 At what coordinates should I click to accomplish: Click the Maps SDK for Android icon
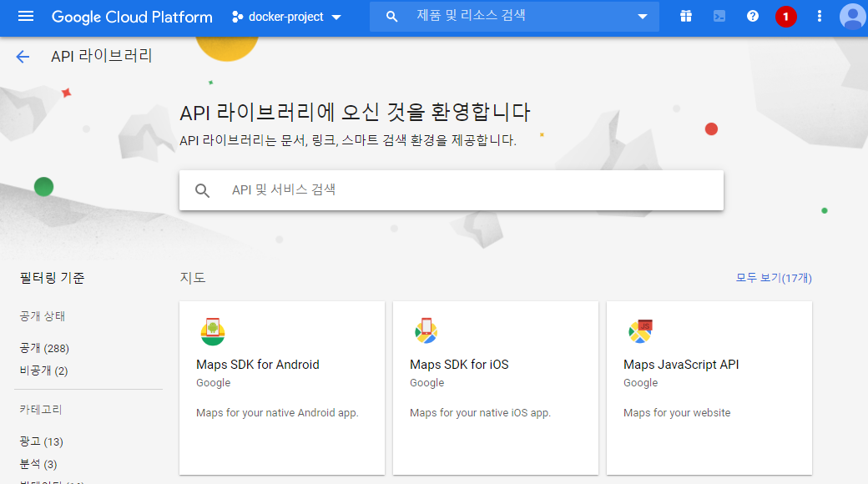click(213, 332)
